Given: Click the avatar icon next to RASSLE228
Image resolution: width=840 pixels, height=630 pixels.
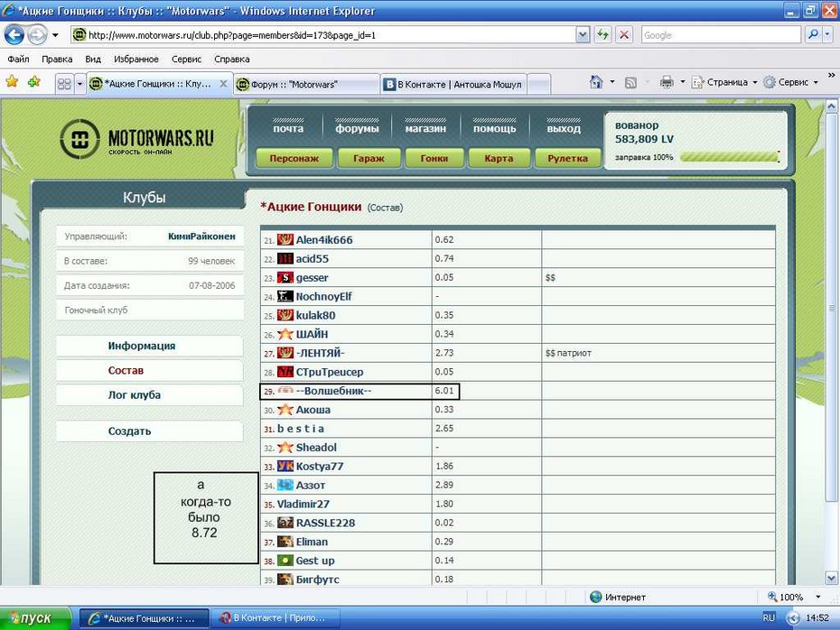Looking at the screenshot, I should pos(285,523).
